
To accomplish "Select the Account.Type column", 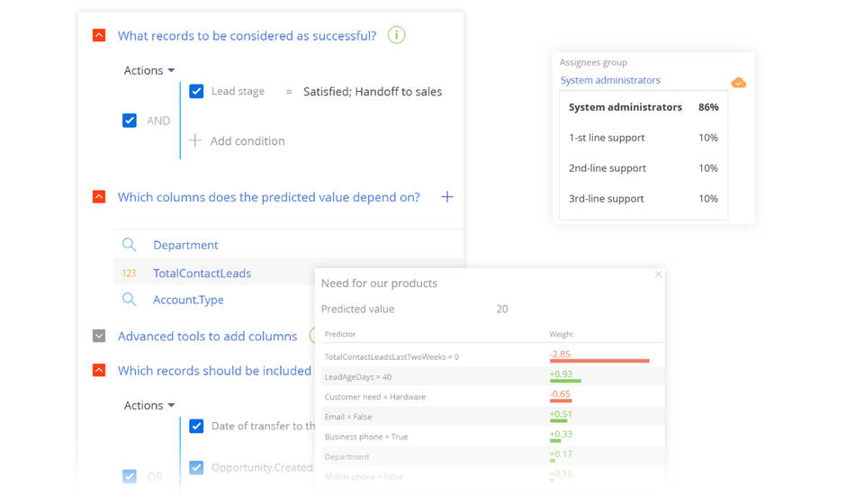I will point(188,301).
